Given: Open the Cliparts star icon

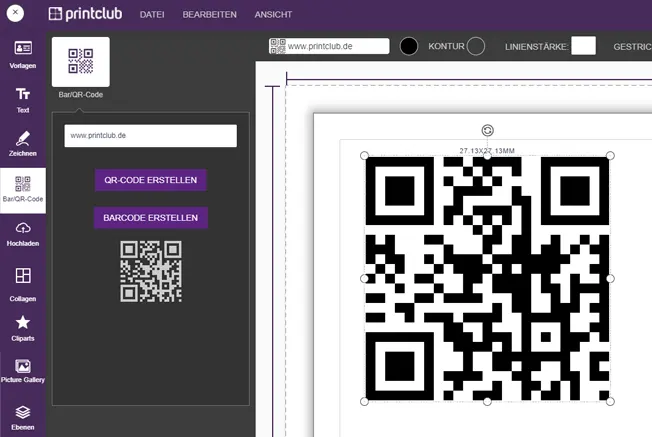Looking at the screenshot, I should (22, 327).
